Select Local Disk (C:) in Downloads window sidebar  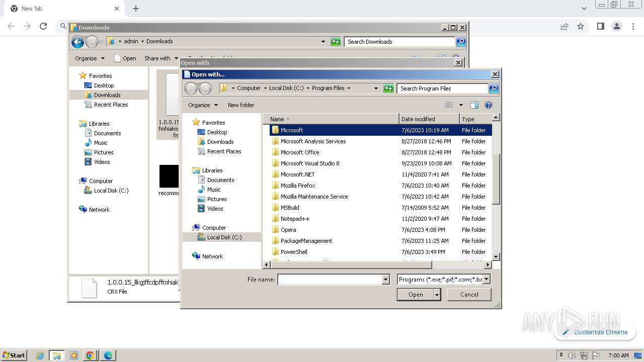(x=111, y=191)
